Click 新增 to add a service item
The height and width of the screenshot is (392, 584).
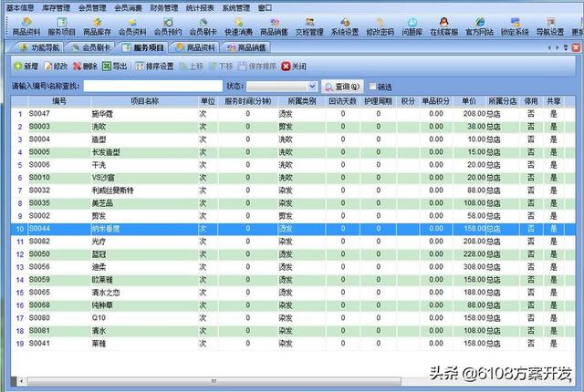coord(26,67)
